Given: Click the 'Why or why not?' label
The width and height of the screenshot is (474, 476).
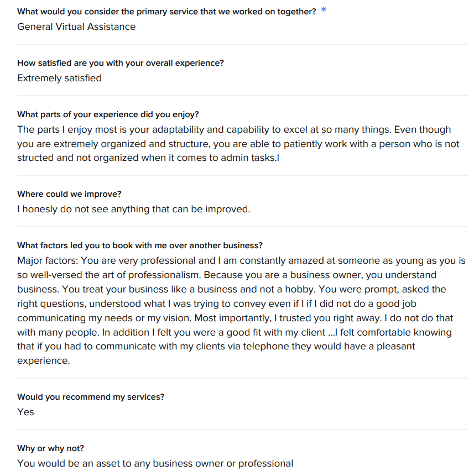Looking at the screenshot, I should tap(50, 448).
